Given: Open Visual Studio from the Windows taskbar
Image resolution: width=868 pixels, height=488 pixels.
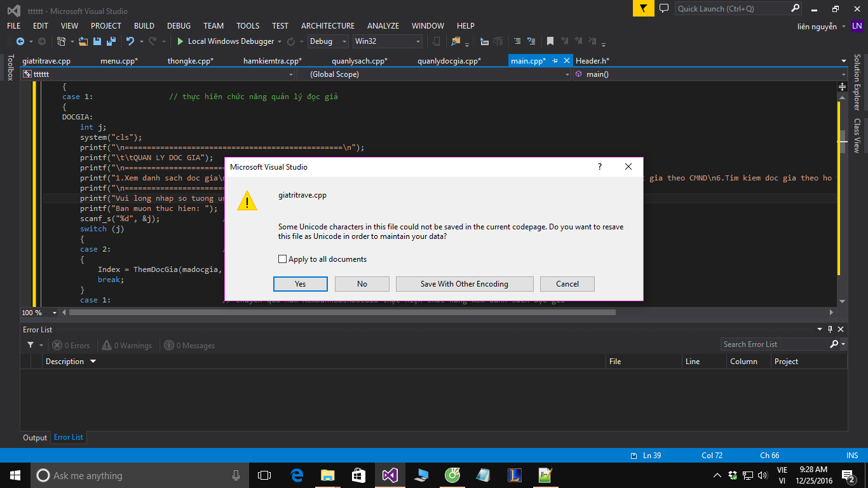Looking at the screenshot, I should click(x=390, y=475).
